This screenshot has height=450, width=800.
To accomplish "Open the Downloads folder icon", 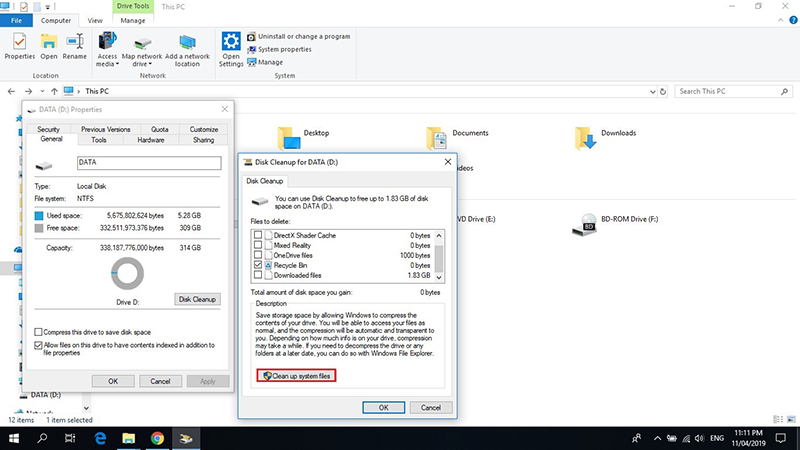I will pyautogui.click(x=585, y=137).
